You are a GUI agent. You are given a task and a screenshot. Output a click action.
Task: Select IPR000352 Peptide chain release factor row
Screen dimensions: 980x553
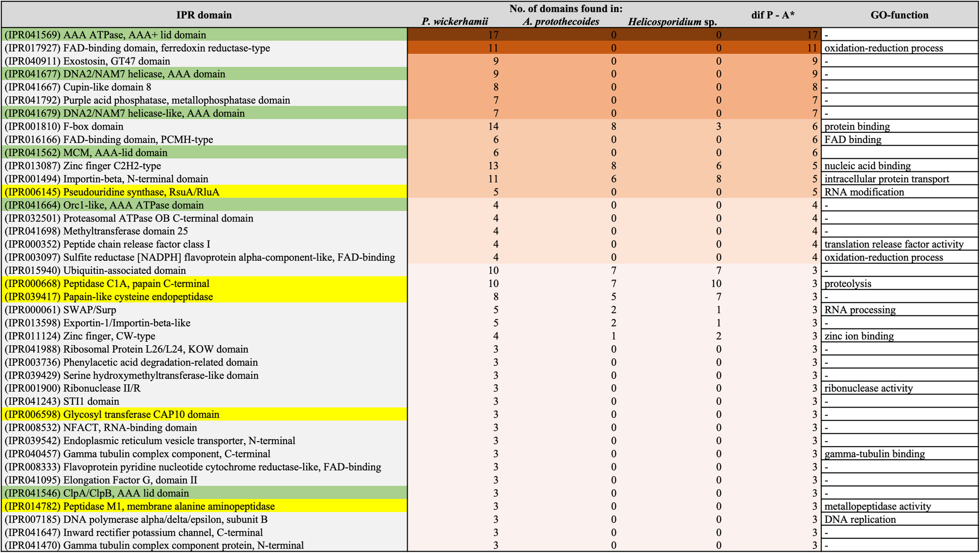point(204,244)
